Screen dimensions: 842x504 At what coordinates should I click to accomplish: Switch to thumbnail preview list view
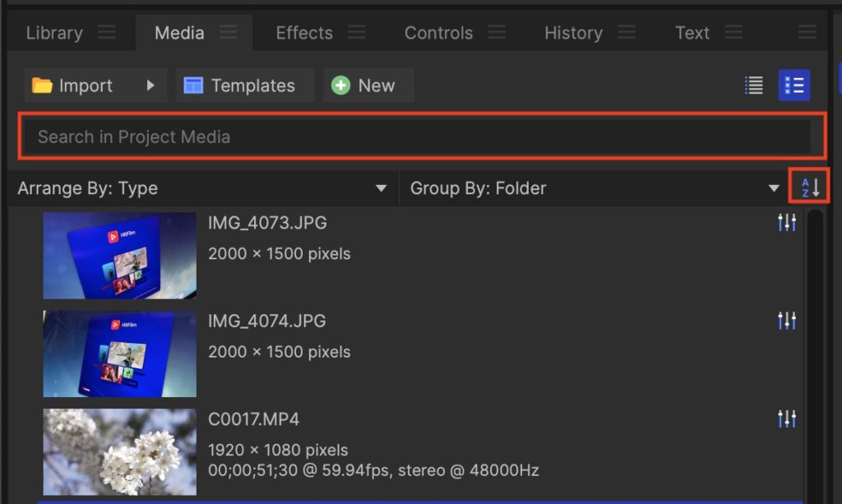click(x=793, y=86)
